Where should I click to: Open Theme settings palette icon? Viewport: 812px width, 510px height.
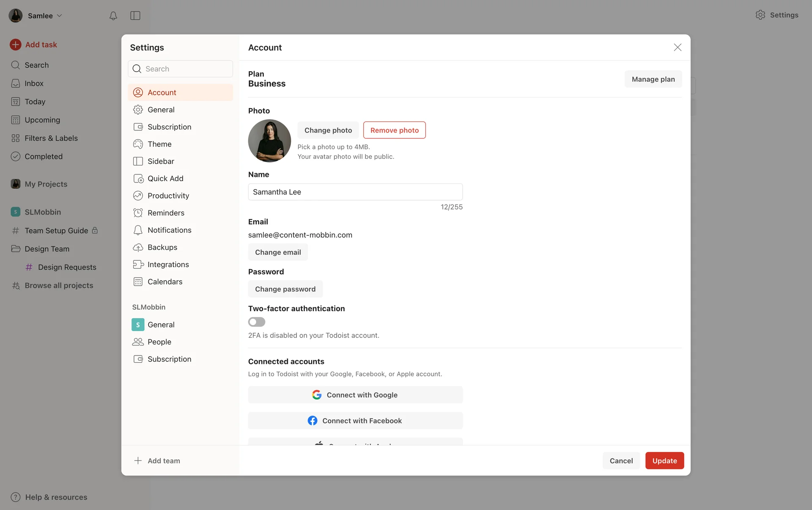click(138, 144)
